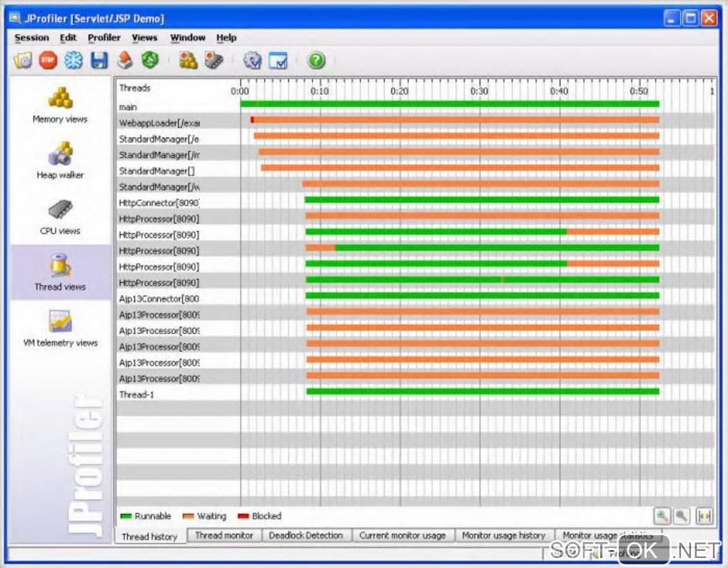728x568 pixels.
Task: Click the green Runnable legend swatch
Action: [126, 516]
